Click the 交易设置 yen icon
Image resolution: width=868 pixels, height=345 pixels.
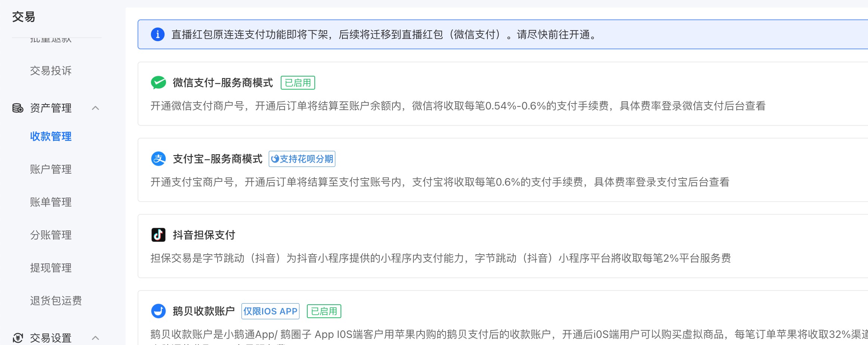(x=18, y=338)
